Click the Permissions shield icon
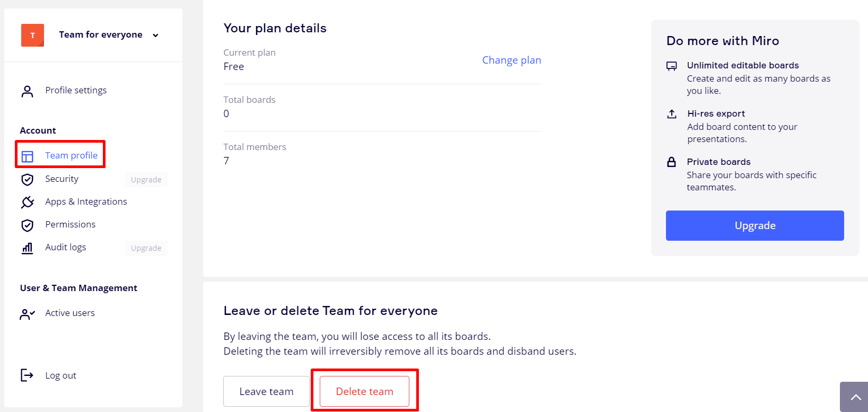Viewport: 868px width, 412px height. click(x=27, y=225)
